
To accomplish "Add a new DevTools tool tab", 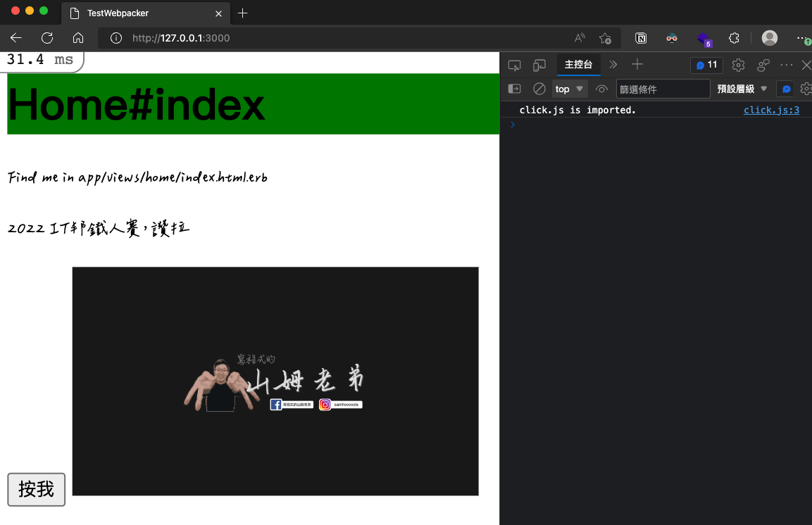I will 637,65.
